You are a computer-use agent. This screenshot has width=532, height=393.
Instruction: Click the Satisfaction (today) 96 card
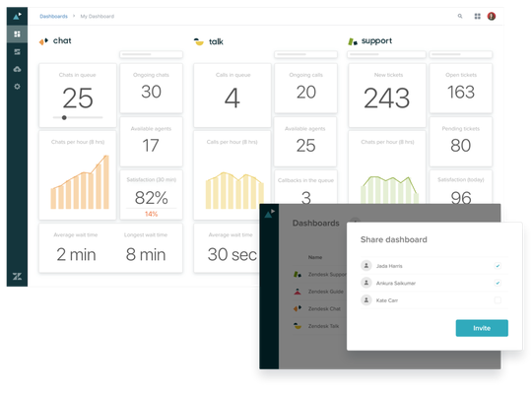click(461, 187)
